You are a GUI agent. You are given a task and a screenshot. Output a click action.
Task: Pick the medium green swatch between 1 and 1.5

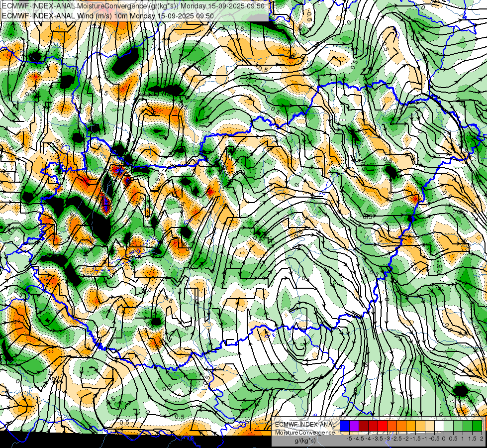(x=468, y=426)
